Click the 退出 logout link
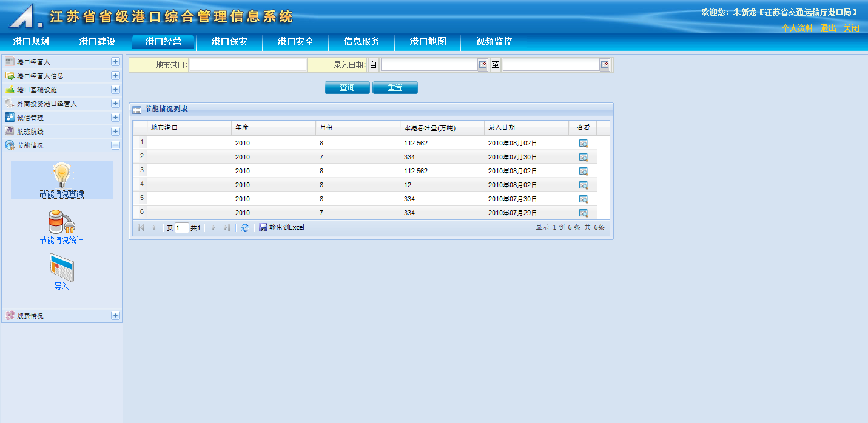 [x=828, y=28]
